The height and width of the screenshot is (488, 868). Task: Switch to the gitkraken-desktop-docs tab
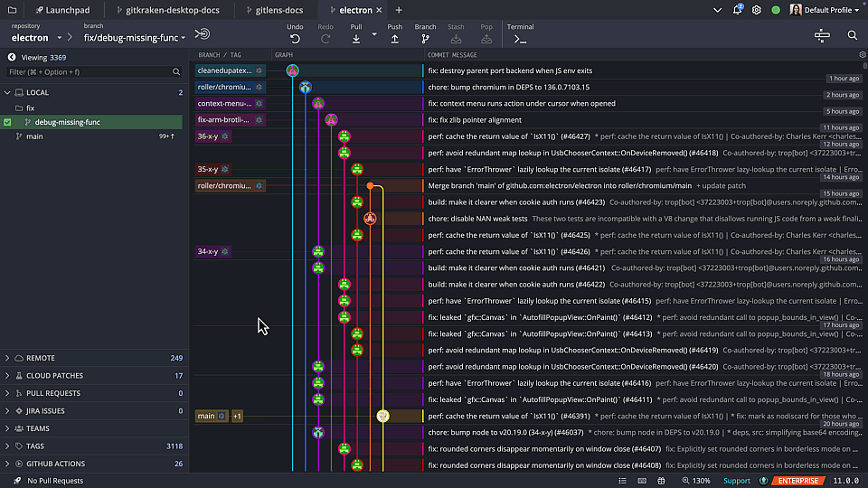pyautogui.click(x=168, y=10)
